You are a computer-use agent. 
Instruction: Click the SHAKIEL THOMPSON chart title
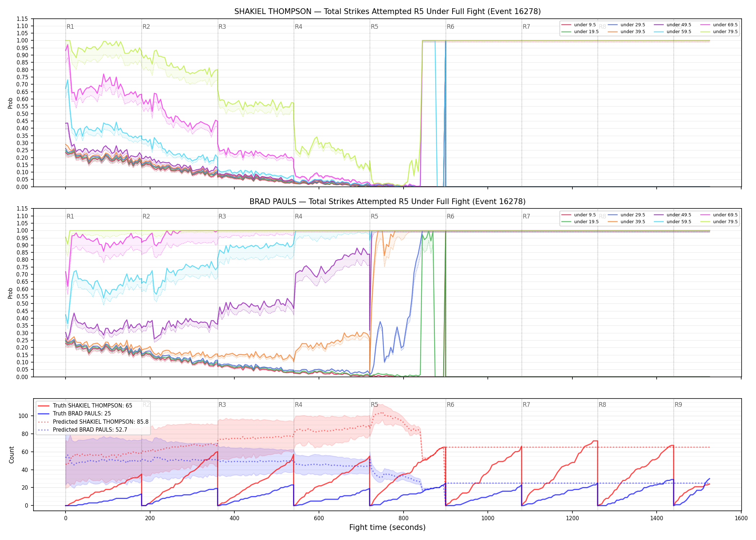[x=387, y=12]
